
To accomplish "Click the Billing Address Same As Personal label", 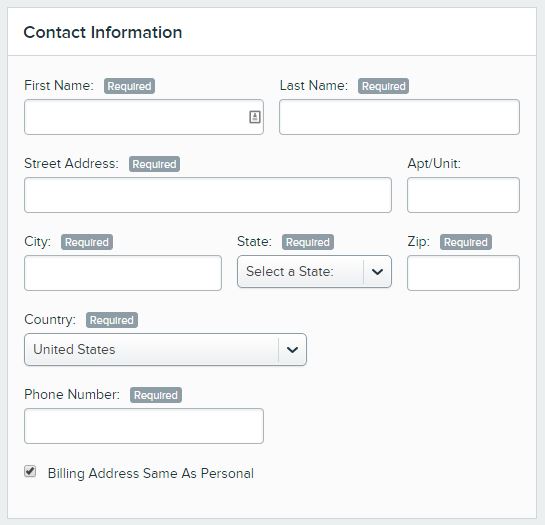I will (151, 474).
